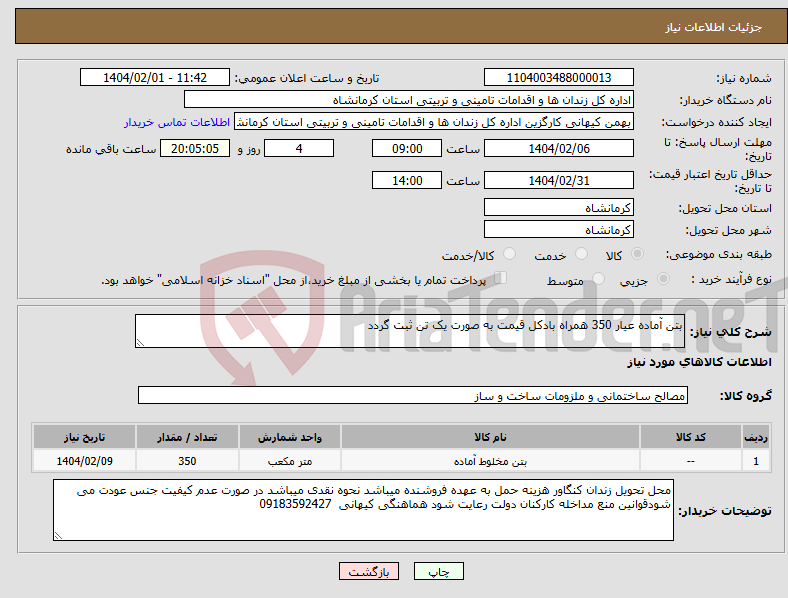Click the ساعت باقی مانده label

(x=111, y=149)
